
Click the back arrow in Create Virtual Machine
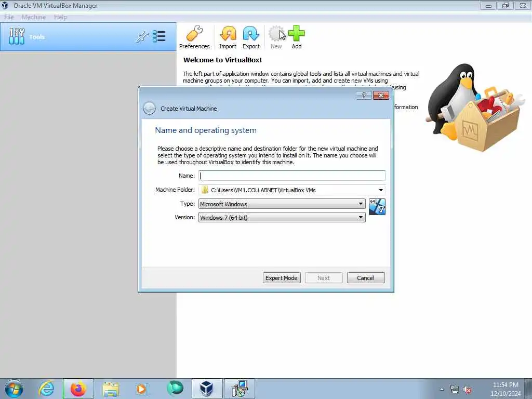[149, 108]
